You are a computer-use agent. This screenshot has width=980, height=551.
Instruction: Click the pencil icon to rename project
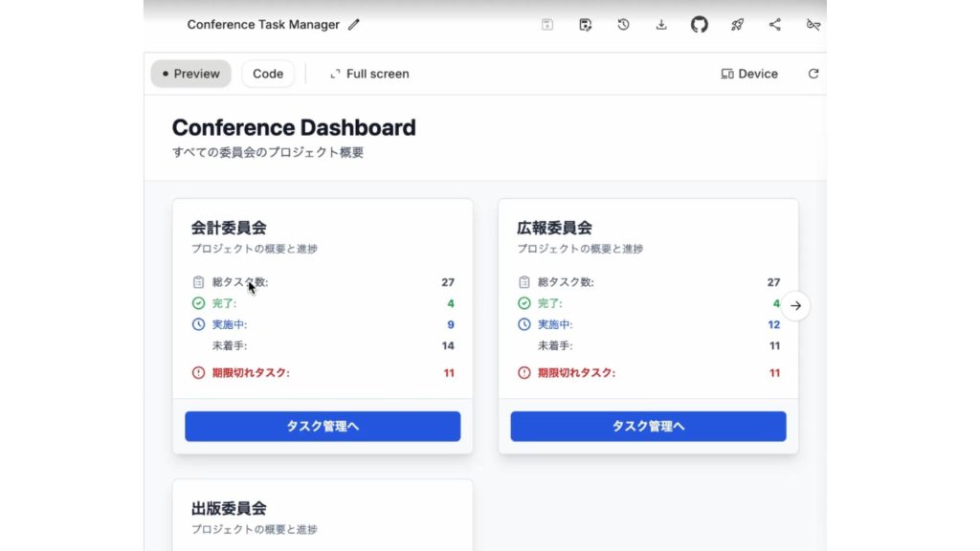[x=354, y=25]
